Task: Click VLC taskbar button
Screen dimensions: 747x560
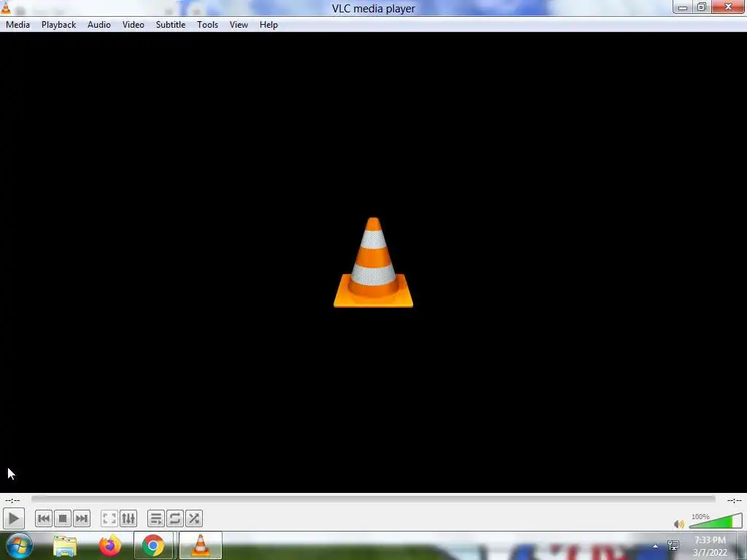Action: click(201, 545)
